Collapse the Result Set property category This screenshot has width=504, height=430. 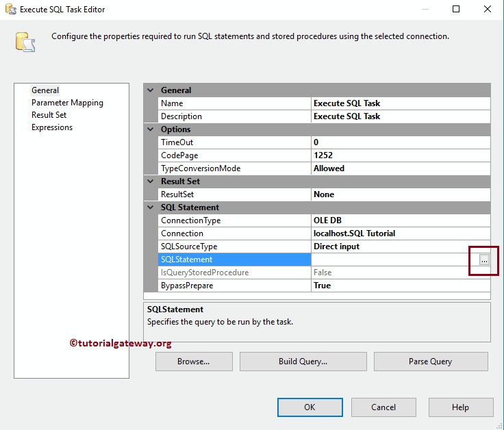click(151, 181)
